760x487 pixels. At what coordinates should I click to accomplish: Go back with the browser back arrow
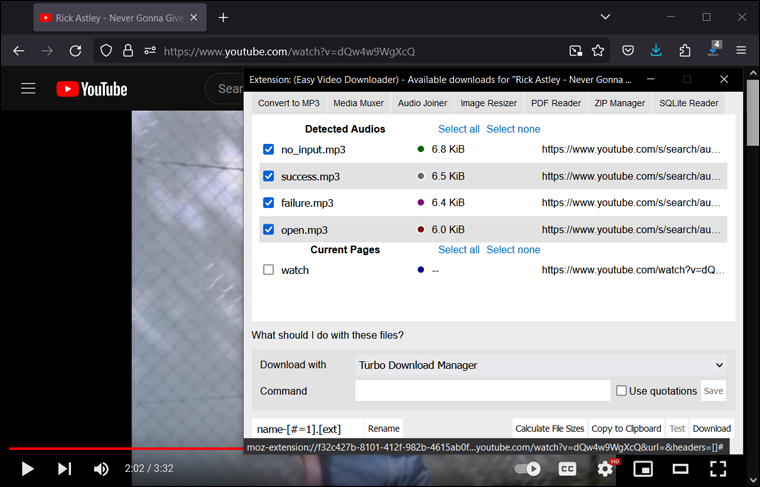click(19, 51)
